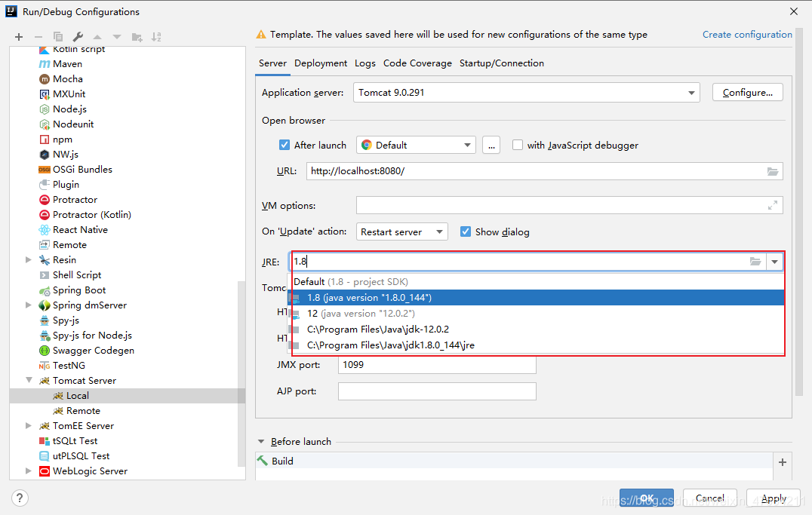This screenshot has width=812, height=515.
Task: Select the OSGi Bundles configuration type
Action: [82, 169]
